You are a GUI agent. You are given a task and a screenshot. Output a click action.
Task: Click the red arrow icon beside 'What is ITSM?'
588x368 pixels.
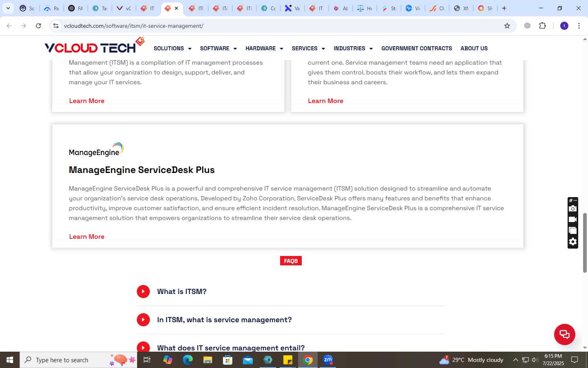point(143,292)
